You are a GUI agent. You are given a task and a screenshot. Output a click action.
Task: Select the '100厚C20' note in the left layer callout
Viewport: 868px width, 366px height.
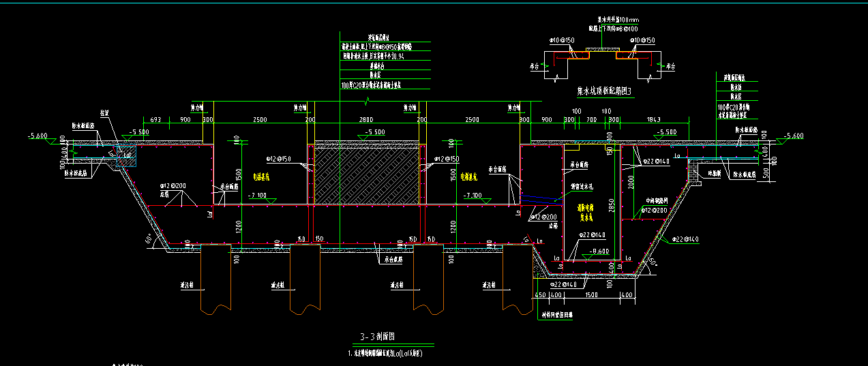click(x=371, y=85)
